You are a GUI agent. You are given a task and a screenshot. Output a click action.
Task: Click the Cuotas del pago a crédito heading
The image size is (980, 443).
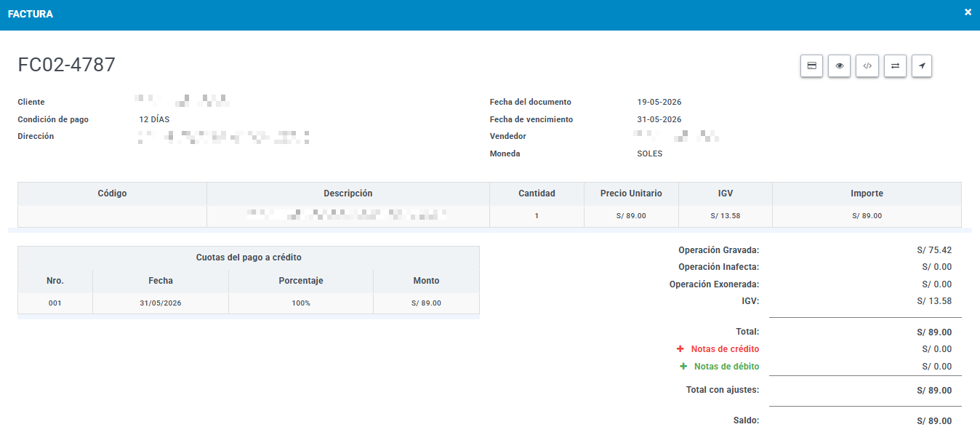[249, 258]
